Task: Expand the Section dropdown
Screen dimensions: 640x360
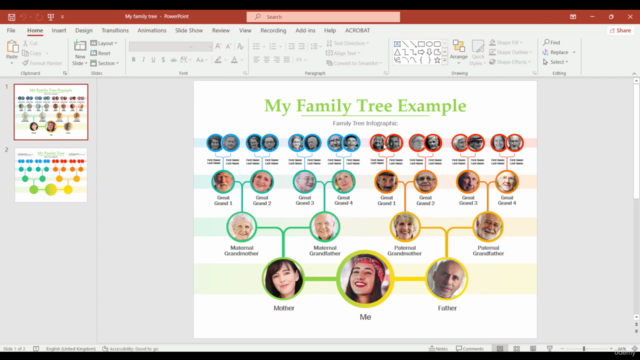Action: [104, 63]
